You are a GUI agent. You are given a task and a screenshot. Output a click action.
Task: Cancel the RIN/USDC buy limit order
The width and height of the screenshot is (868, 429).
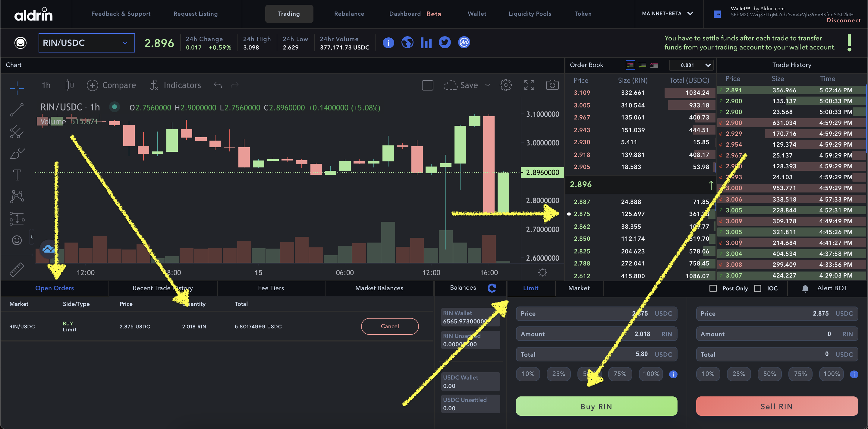click(389, 326)
